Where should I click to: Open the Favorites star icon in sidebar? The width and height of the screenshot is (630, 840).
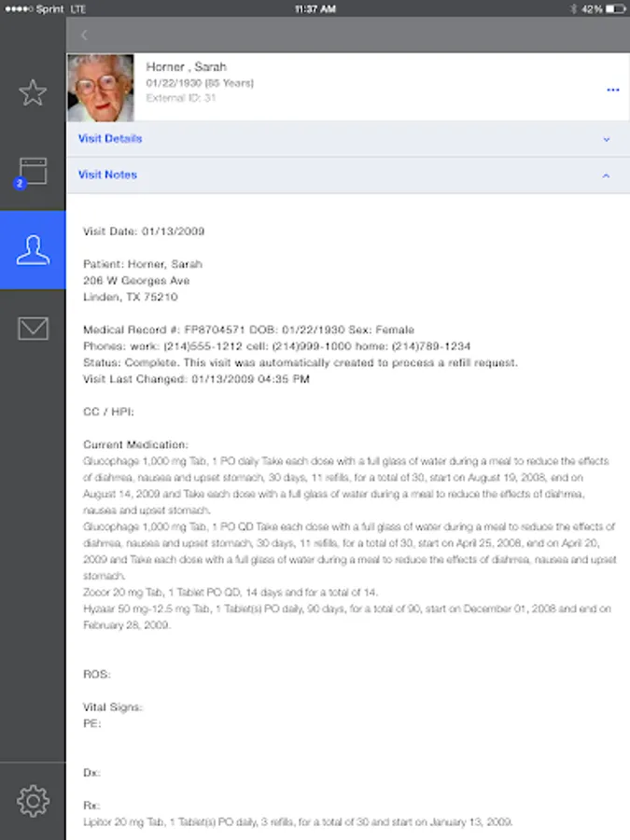pyautogui.click(x=33, y=92)
